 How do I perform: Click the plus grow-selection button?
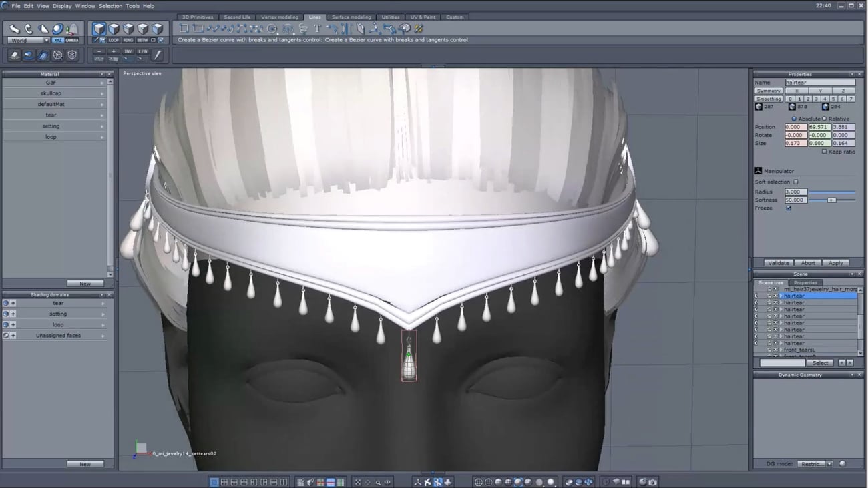pyautogui.click(x=114, y=51)
